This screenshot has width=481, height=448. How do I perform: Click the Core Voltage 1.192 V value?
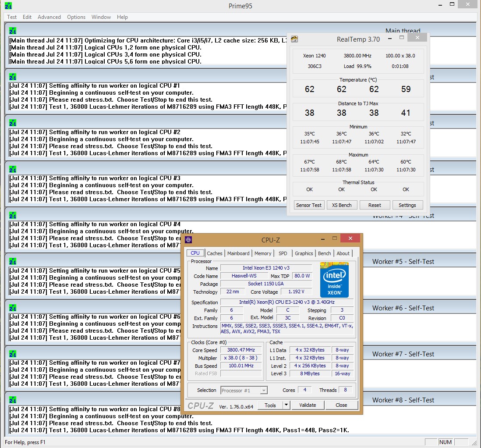pyautogui.click(x=296, y=292)
